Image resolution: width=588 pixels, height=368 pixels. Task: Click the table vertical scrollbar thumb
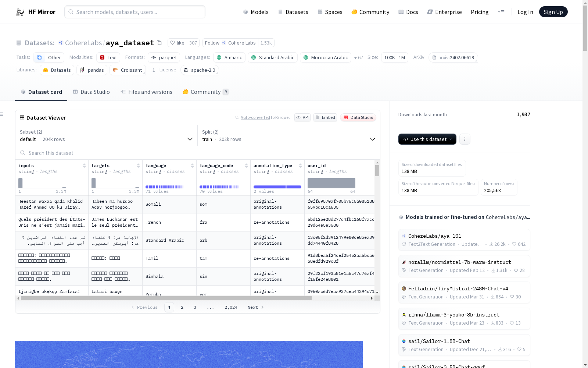pyautogui.click(x=377, y=171)
